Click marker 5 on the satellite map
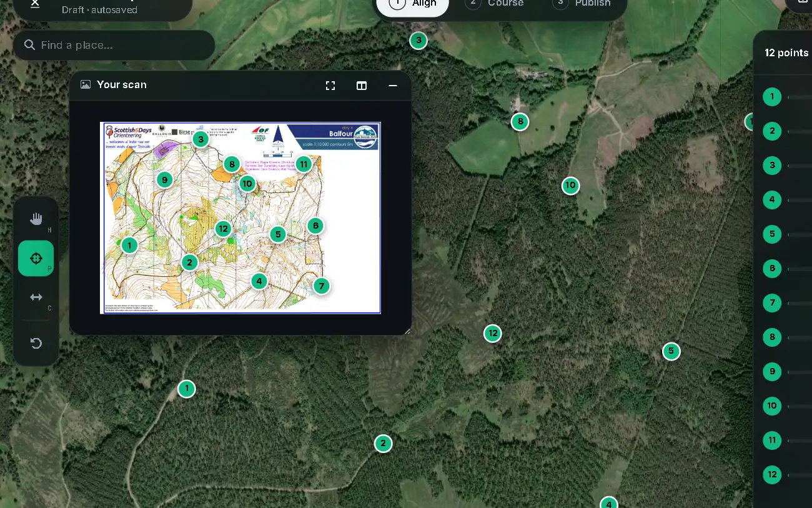Screen dimensions: 812x508 point(671,351)
